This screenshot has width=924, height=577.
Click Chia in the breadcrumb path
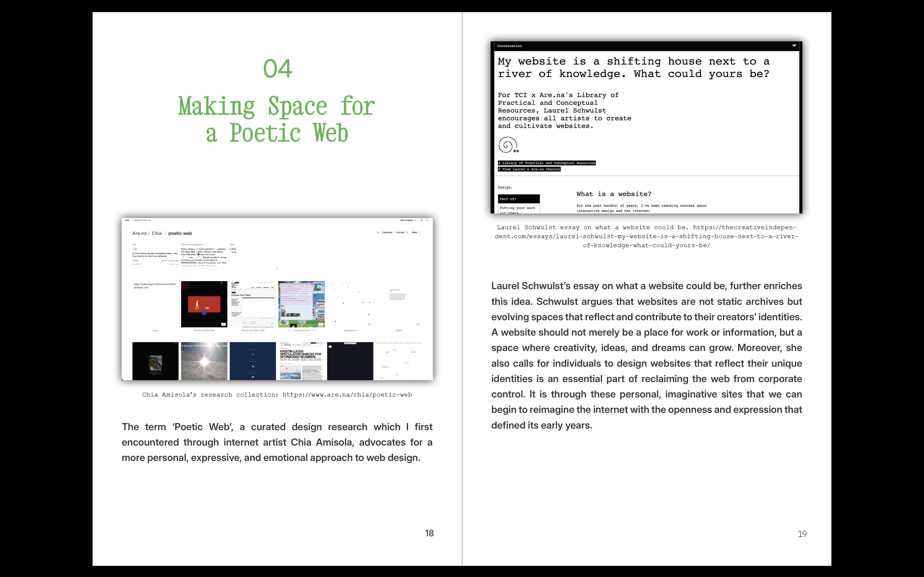tap(157, 234)
